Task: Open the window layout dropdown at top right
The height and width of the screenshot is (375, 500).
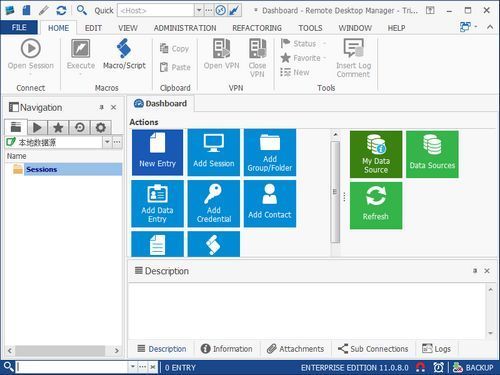Action: pyautogui.click(x=468, y=27)
